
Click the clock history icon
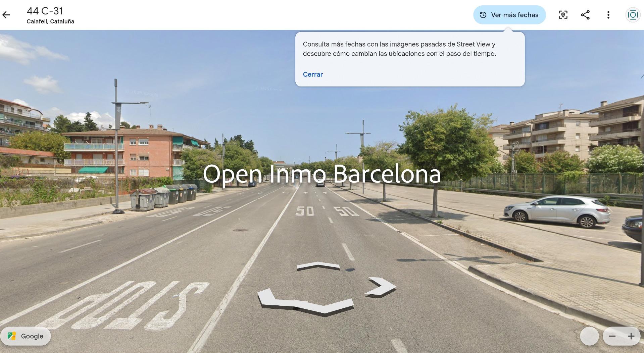click(x=483, y=15)
